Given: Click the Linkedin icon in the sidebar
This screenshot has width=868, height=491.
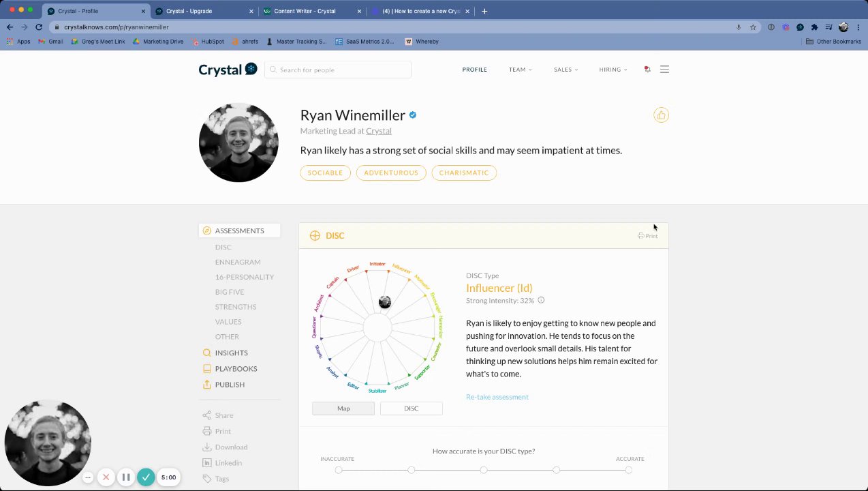Looking at the screenshot, I should tap(207, 463).
